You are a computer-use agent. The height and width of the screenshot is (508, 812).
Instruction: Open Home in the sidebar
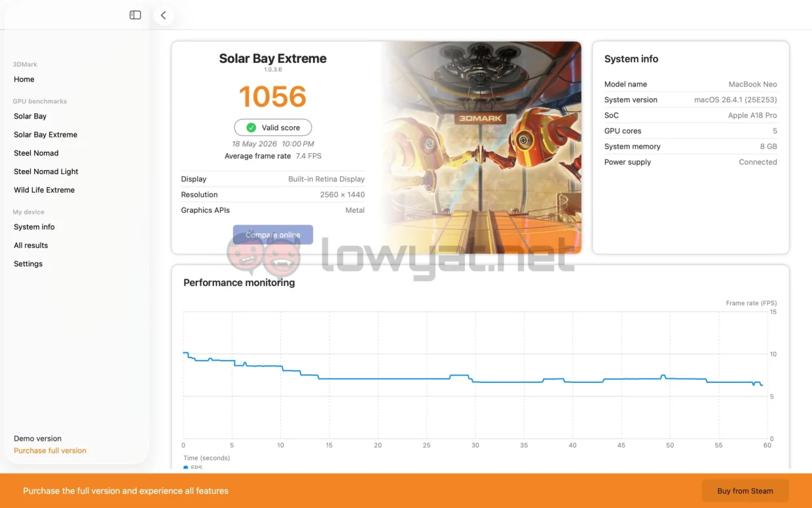tap(24, 79)
